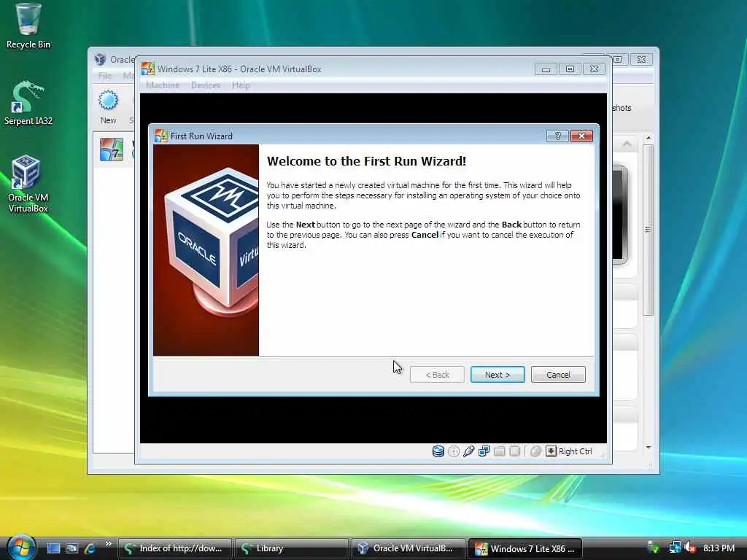Close the VirtualBox Manager window
Viewport: 747px width, 560px height.
[641, 60]
